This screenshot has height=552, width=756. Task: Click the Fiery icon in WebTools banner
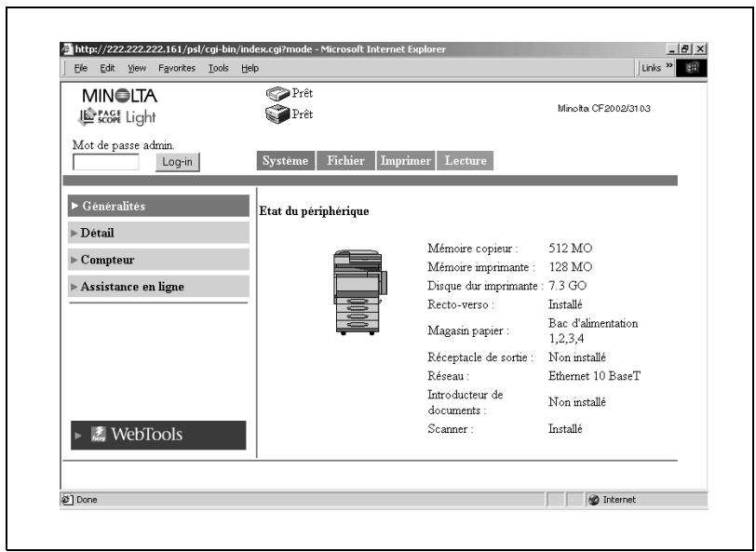tap(99, 435)
